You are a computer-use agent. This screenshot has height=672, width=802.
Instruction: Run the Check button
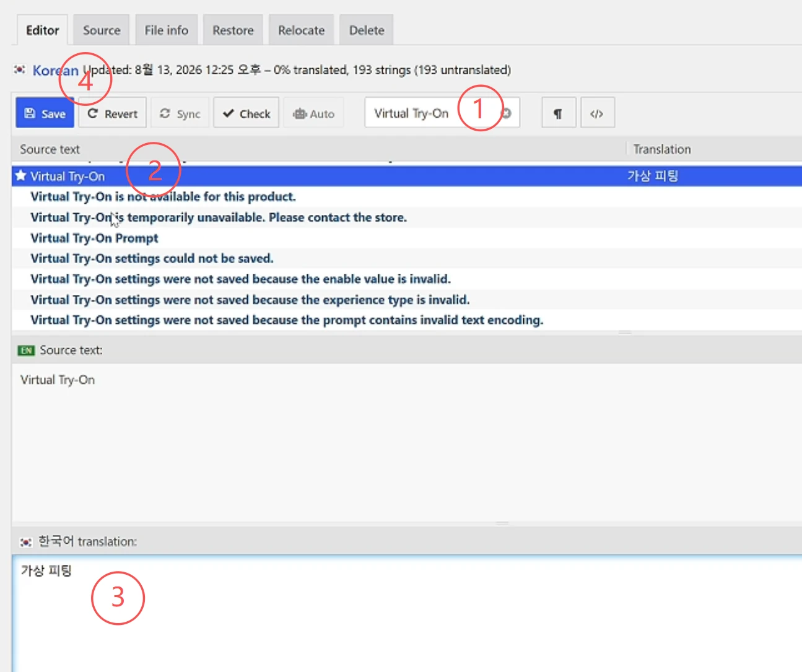(246, 113)
